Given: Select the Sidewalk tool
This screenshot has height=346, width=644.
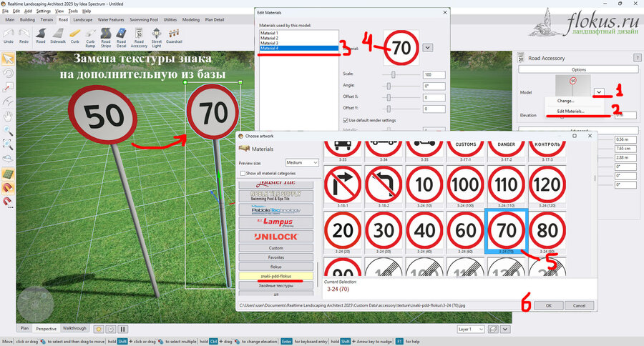Looking at the screenshot, I should click(58, 36).
